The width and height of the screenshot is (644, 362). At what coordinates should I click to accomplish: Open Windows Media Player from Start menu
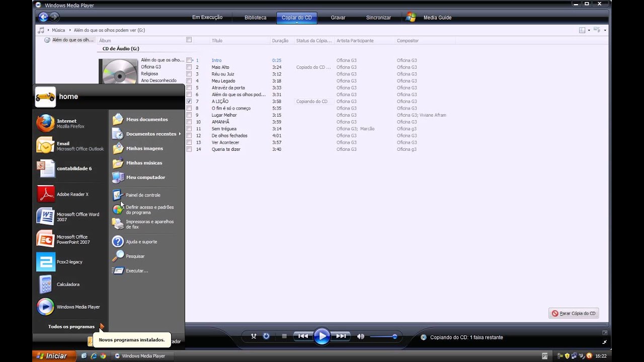click(x=70, y=307)
